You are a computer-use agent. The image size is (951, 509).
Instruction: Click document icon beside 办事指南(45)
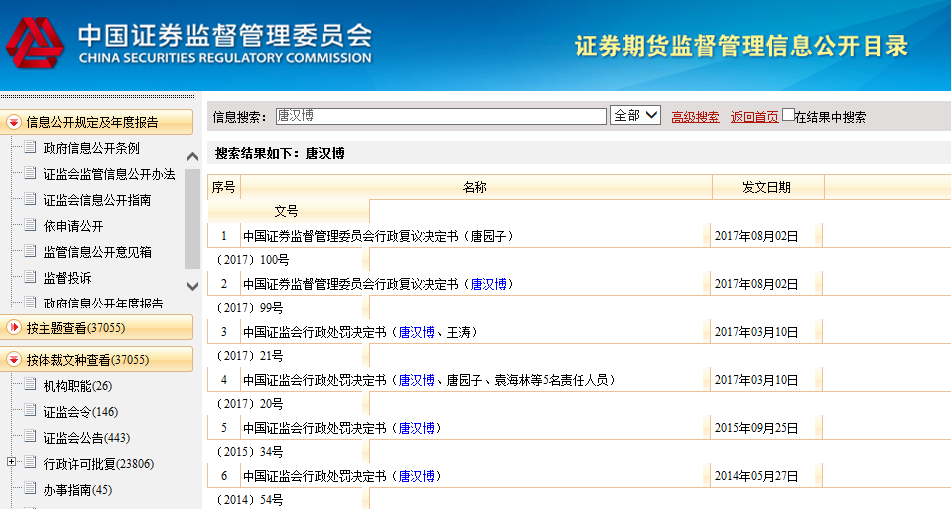30,489
